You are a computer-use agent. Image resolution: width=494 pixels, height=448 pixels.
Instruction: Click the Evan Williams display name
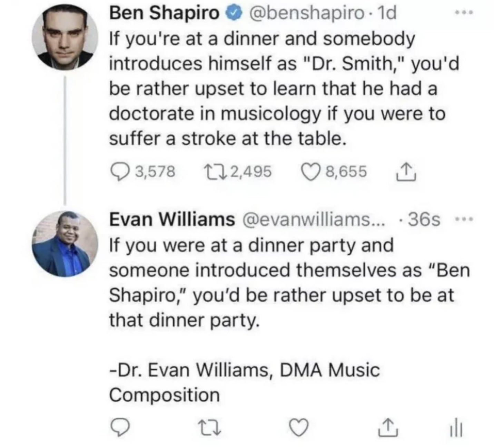[x=172, y=219]
